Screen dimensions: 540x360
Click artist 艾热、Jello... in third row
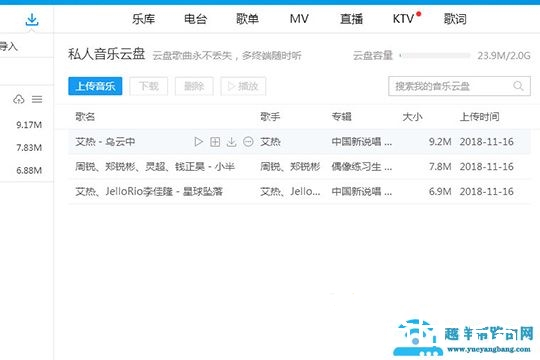pyautogui.click(x=290, y=191)
